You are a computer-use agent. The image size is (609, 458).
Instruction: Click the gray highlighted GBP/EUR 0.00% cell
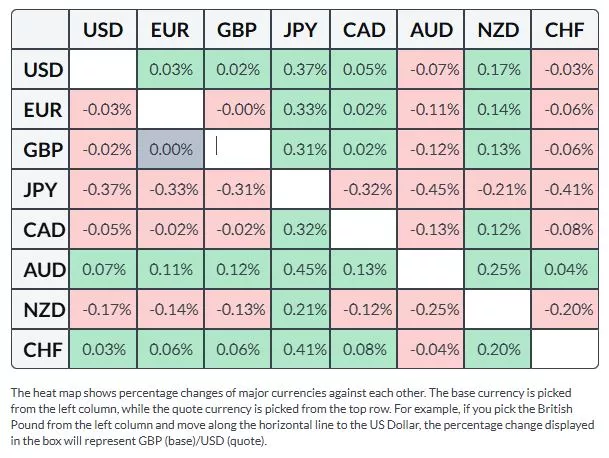170,149
